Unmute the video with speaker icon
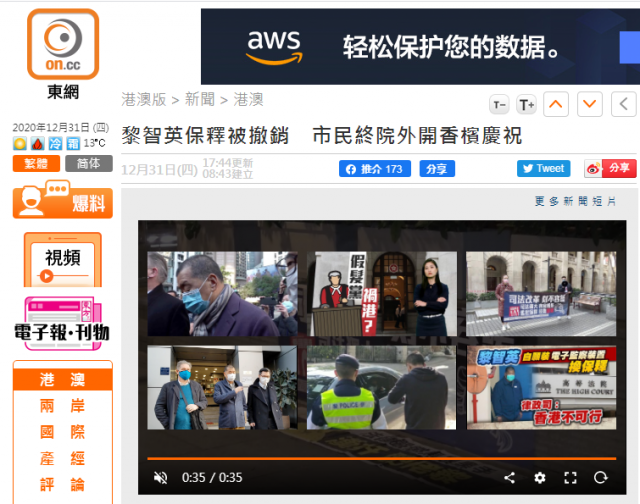640x504 pixels. [x=160, y=477]
